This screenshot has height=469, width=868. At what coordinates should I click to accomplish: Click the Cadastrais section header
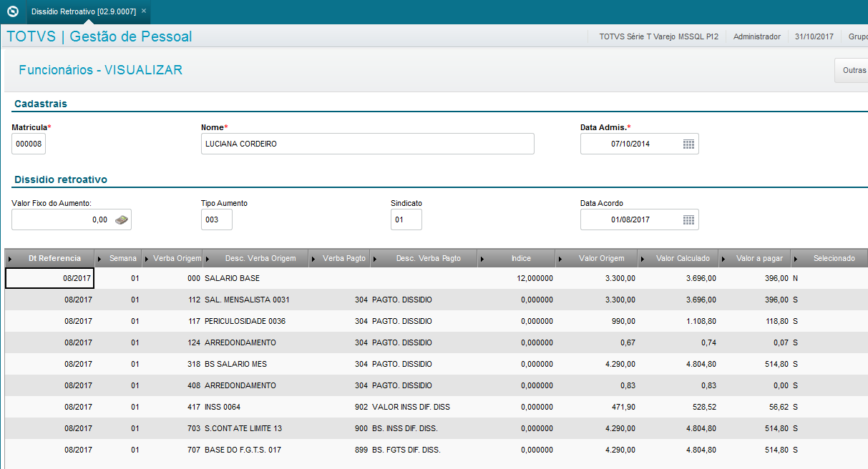pyautogui.click(x=41, y=104)
